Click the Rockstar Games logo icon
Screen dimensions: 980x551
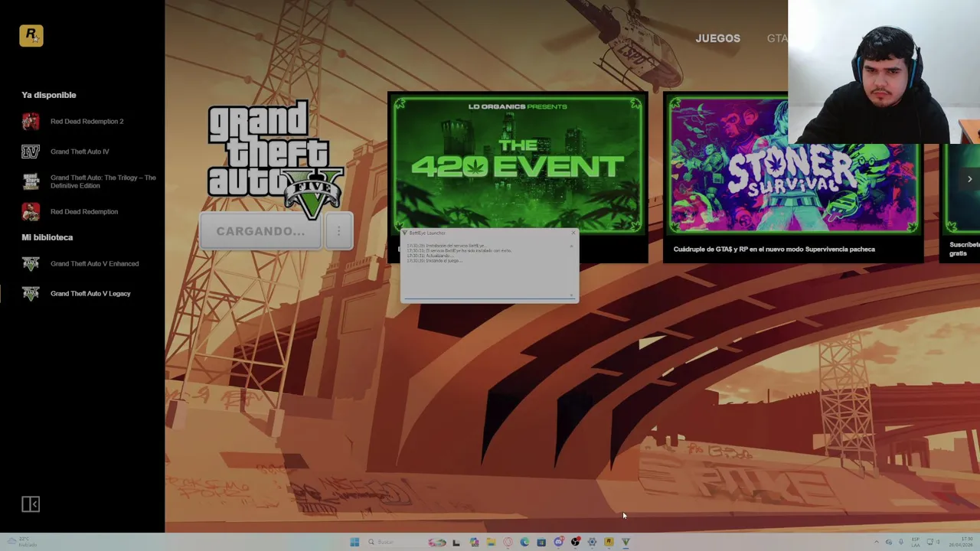(x=31, y=36)
